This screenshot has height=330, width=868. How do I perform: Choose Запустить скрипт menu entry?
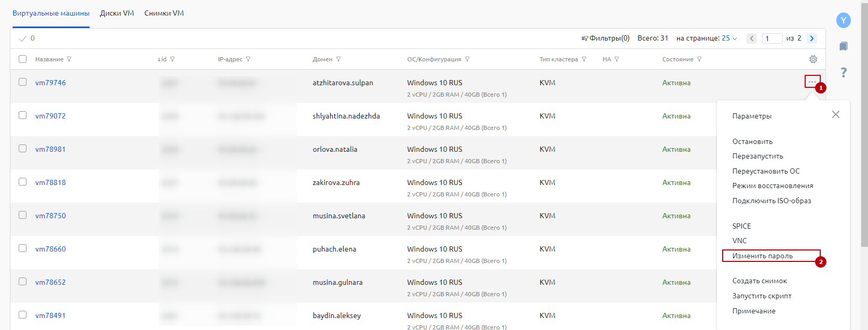click(x=762, y=296)
